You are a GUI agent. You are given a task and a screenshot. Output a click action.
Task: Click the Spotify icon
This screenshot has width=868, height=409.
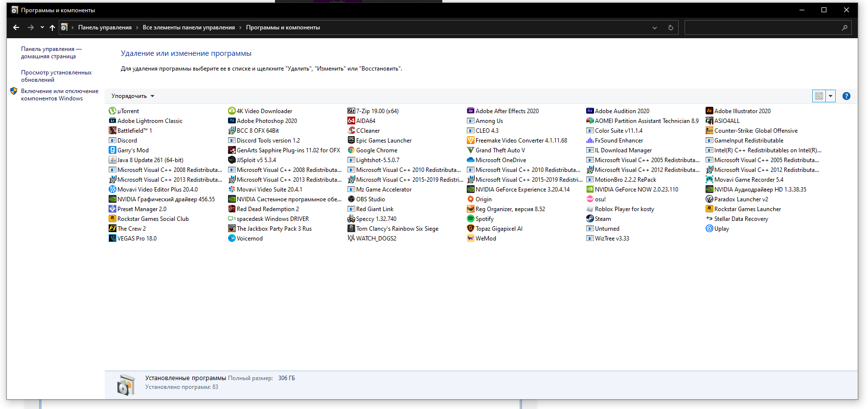pyautogui.click(x=471, y=219)
